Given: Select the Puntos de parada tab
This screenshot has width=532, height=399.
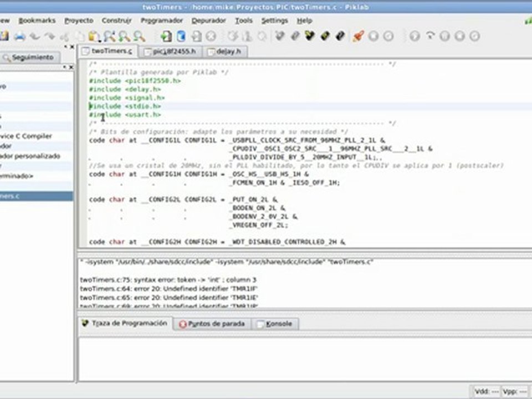Looking at the screenshot, I should pos(212,324).
